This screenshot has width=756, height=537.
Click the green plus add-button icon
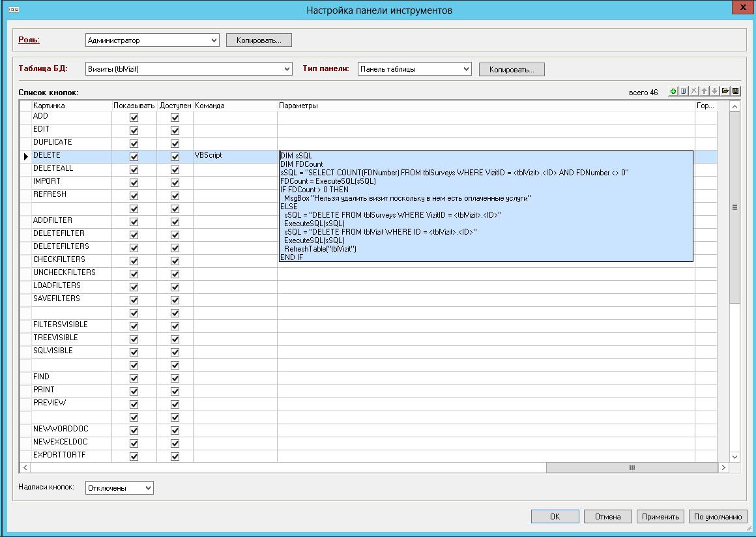click(x=673, y=92)
